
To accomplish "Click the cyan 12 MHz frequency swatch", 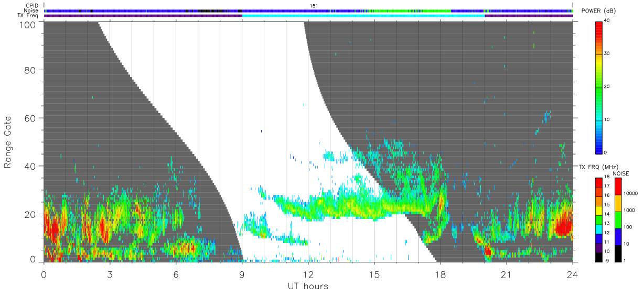I will [x=598, y=229].
